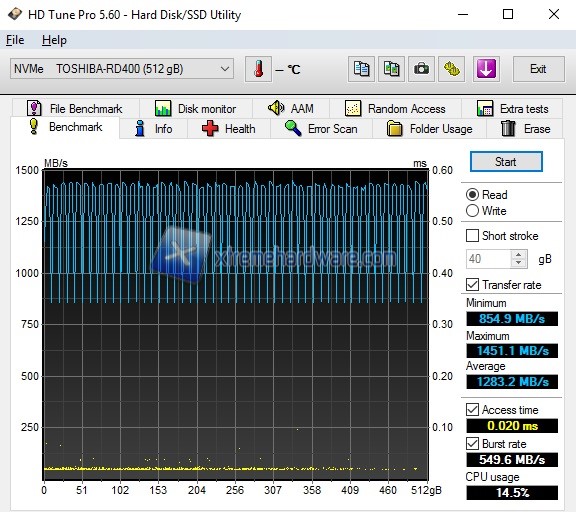
Task: Open the Erase tab
Action: [x=525, y=129]
